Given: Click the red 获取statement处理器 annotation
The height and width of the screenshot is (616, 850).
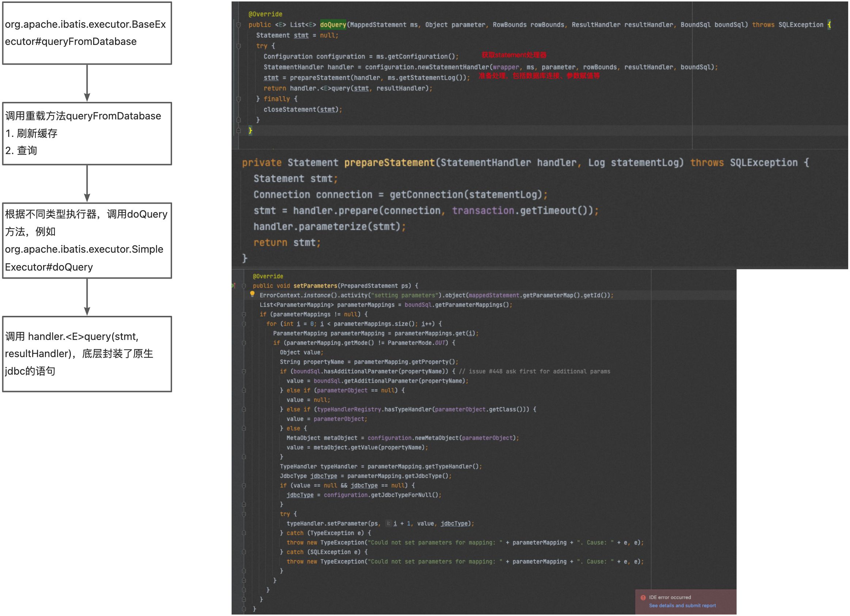Looking at the screenshot, I should [514, 55].
